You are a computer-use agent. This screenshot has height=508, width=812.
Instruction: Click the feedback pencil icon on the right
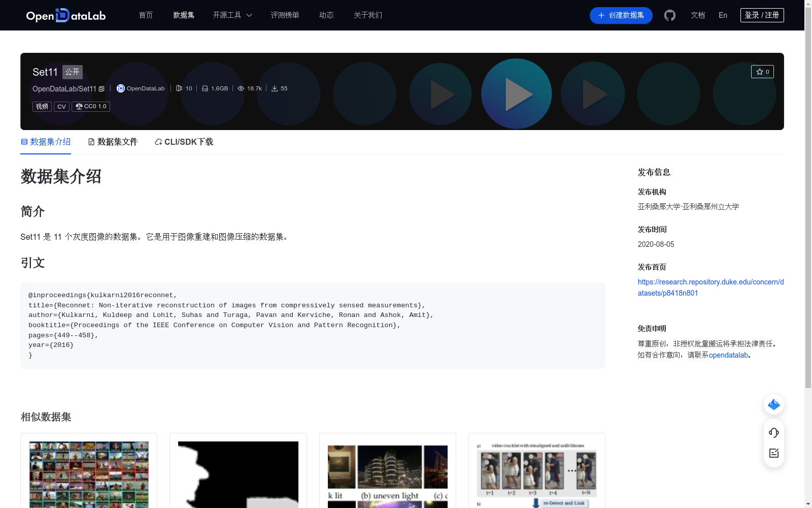[x=773, y=453]
